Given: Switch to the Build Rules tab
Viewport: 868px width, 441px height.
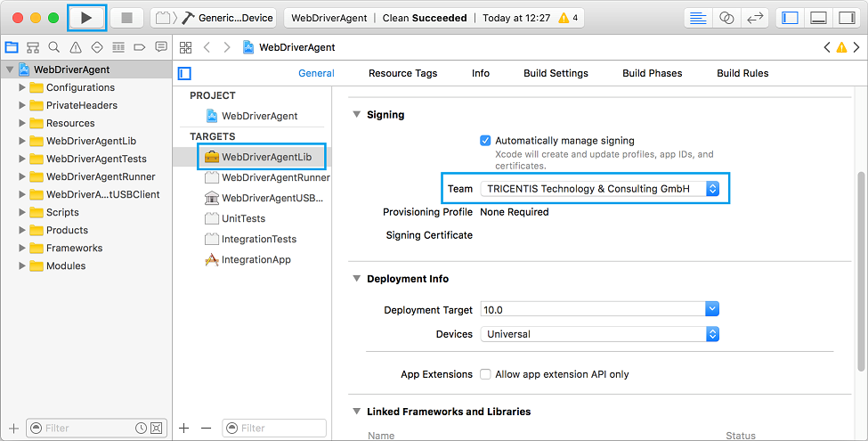Looking at the screenshot, I should click(x=742, y=73).
